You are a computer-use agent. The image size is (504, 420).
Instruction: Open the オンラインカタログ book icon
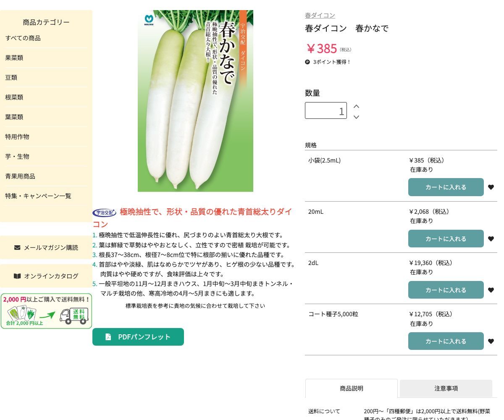coord(17,276)
